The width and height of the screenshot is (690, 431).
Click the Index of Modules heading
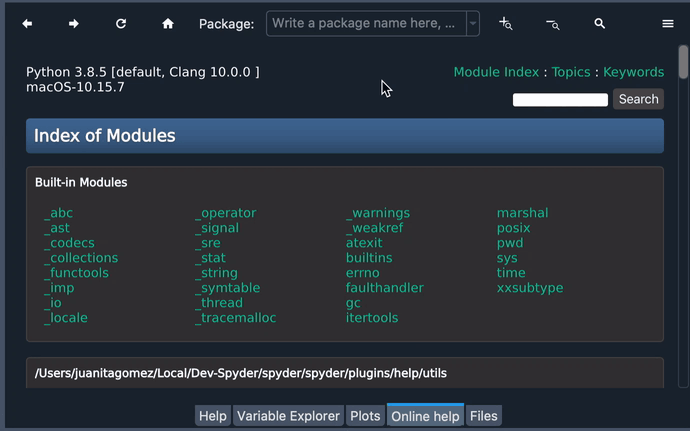(x=105, y=136)
